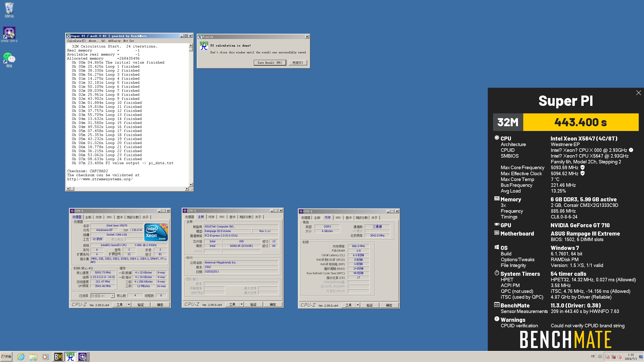
Task: Click the 核心速度 5093.73 MHz field
Action: 103,273
